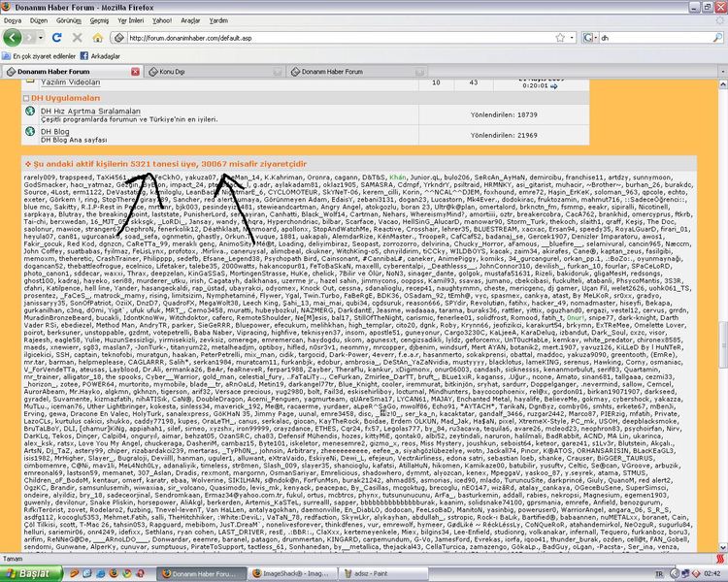Screen dimensions: 728x582
Task: Open the Yer İmleri menu
Action: tap(130, 20)
